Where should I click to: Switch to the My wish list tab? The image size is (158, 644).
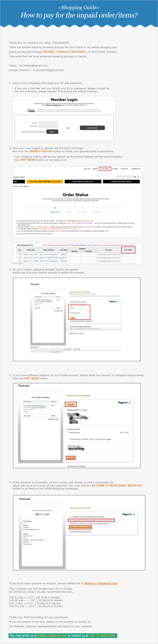[x=83, y=212]
